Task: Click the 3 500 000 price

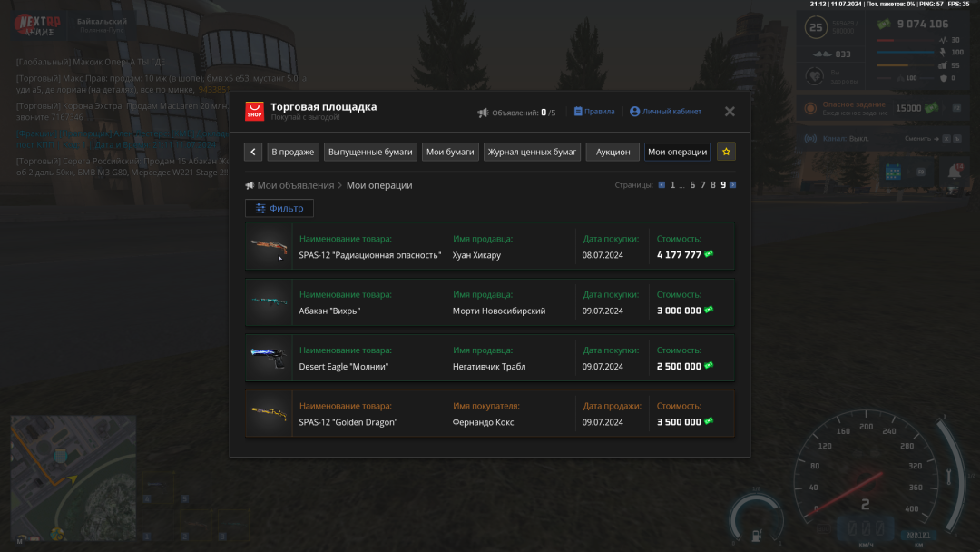Action: coord(679,422)
